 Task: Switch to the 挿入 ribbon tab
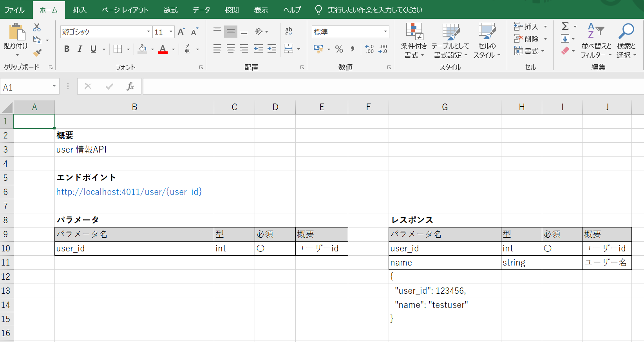pyautogui.click(x=80, y=10)
